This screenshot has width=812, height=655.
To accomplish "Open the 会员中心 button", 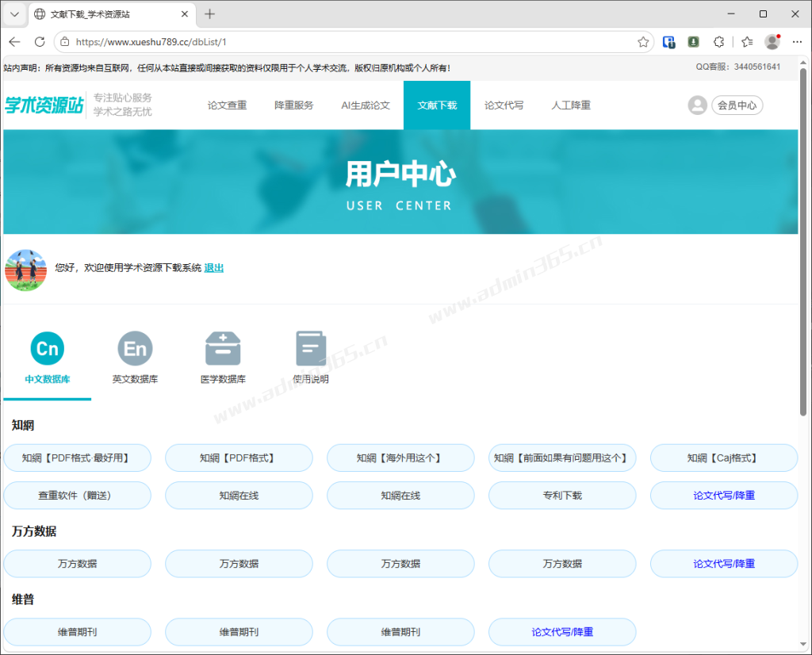I will pos(737,105).
